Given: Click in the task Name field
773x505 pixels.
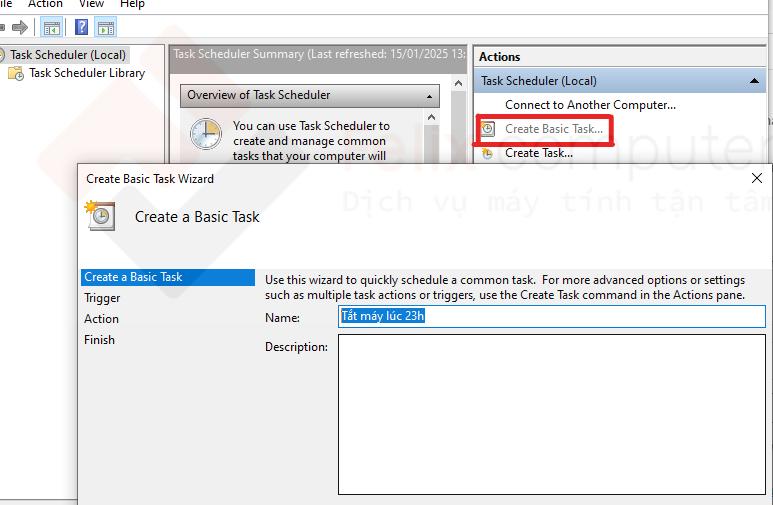Looking at the screenshot, I should pyautogui.click(x=552, y=317).
